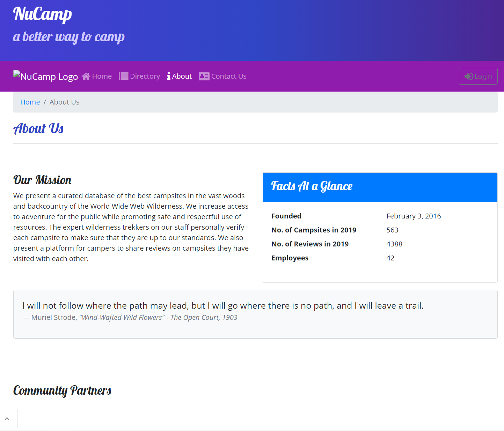
Task: Click the address card icon beside Contact Us
Action: click(x=204, y=76)
